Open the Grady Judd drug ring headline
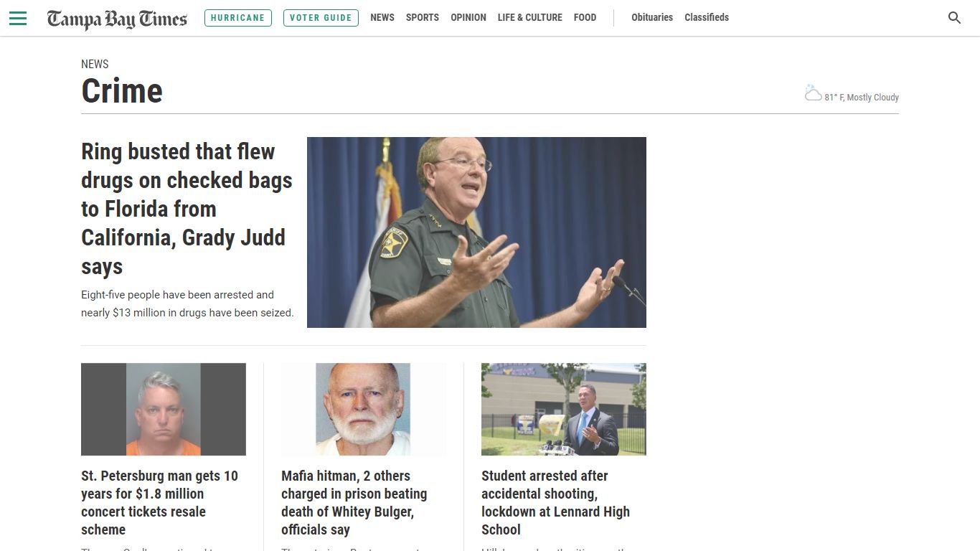Screen dimensions: 980x551 click(187, 209)
